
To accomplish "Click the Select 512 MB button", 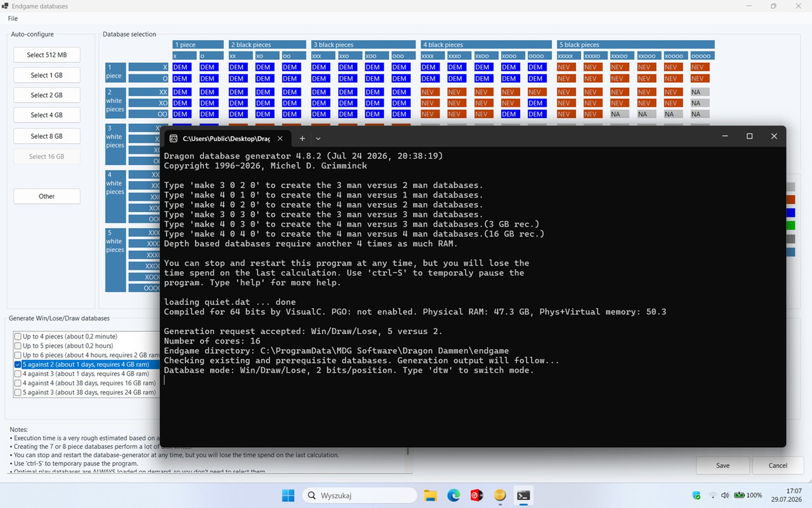I will [47, 55].
